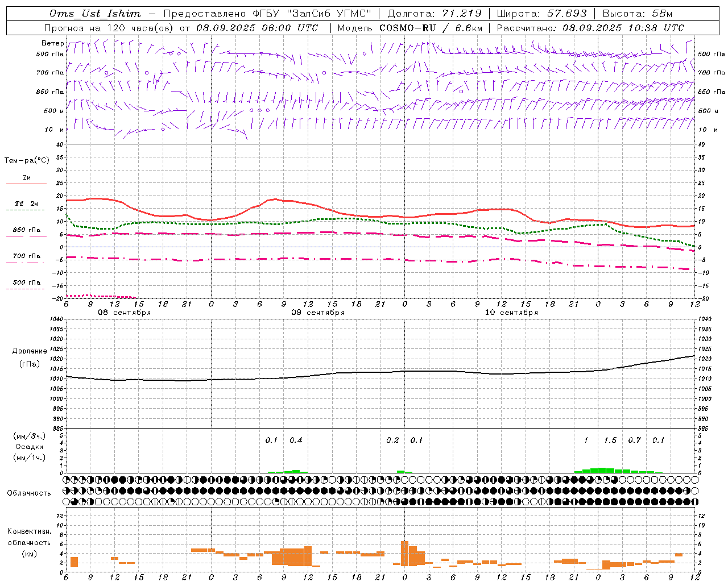Click the Облачность cloud cover label
The width and height of the screenshot is (728, 582).
[x=29, y=493]
